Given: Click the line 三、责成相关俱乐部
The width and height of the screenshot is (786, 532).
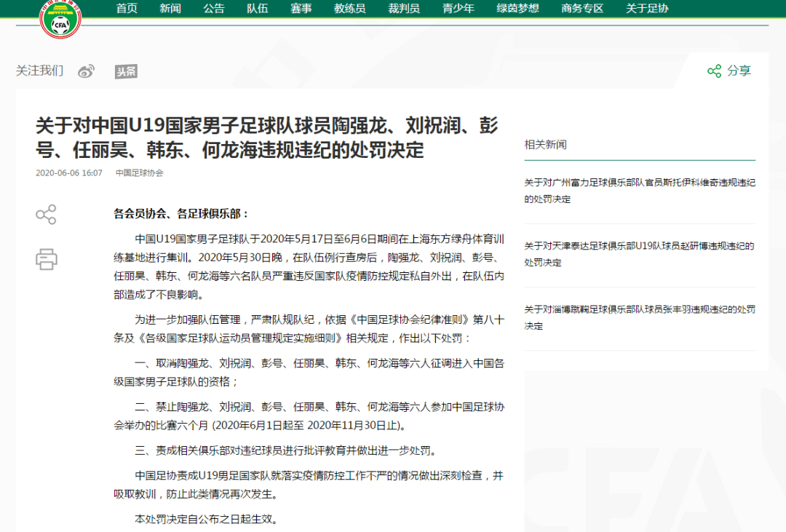Looking at the screenshot, I should [x=286, y=450].
